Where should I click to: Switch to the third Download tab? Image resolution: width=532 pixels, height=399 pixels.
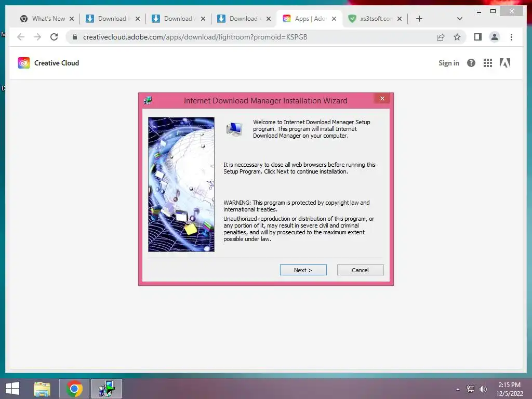[240, 19]
